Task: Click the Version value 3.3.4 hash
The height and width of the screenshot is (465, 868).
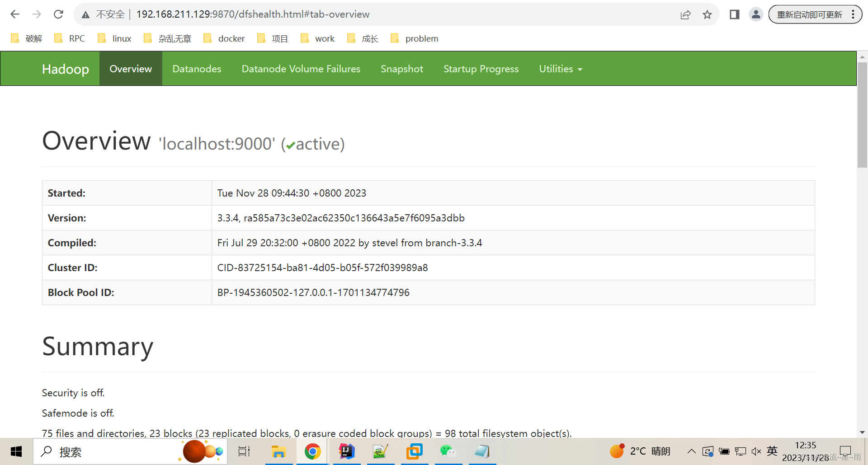Action: point(341,218)
